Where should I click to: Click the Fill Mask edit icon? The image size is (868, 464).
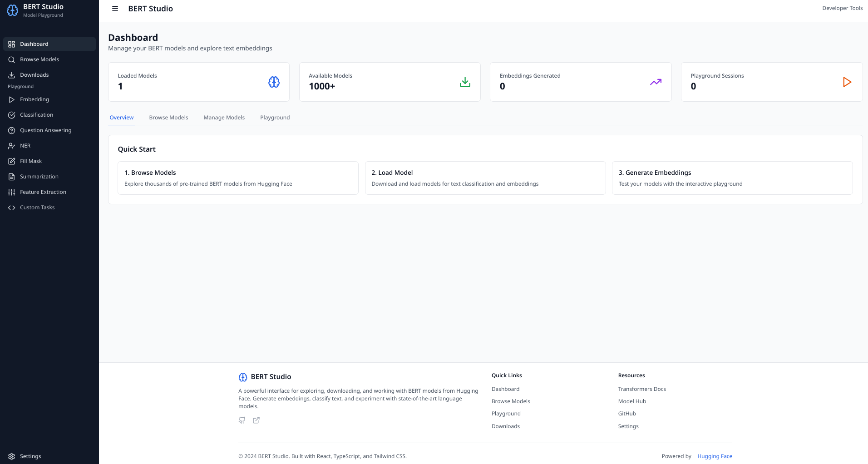tap(12, 161)
